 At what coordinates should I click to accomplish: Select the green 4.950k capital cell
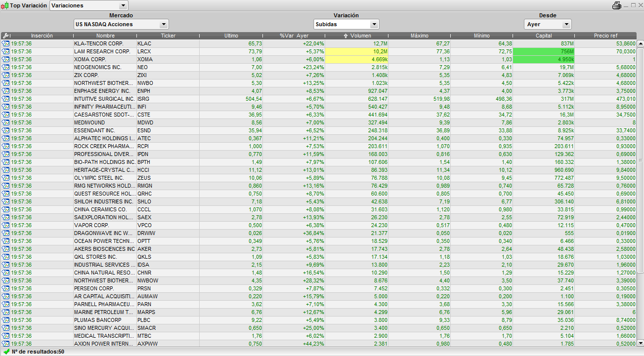544,59
